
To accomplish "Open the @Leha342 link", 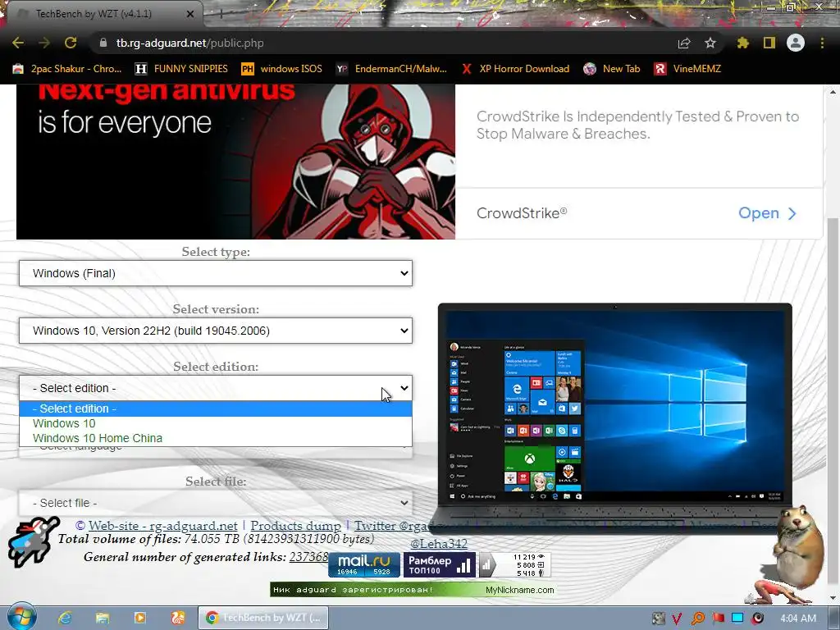I will [439, 544].
